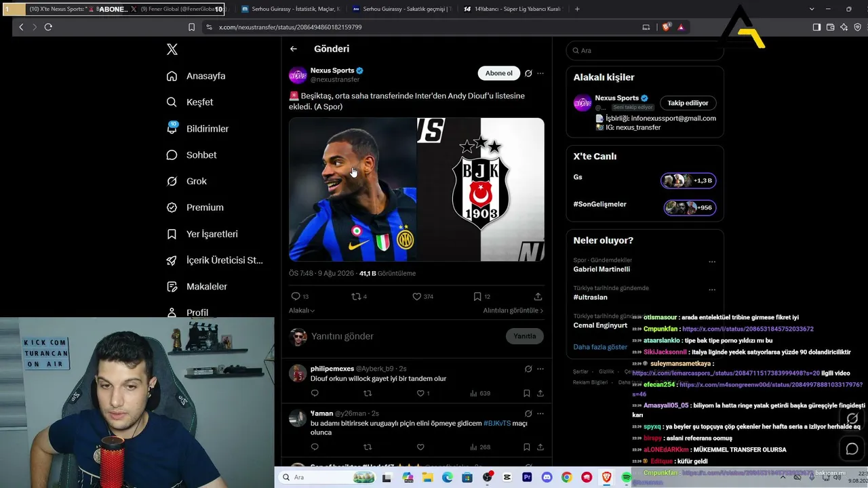
Task: Click the Grok icon beside Abone ol
Action: coord(528,73)
